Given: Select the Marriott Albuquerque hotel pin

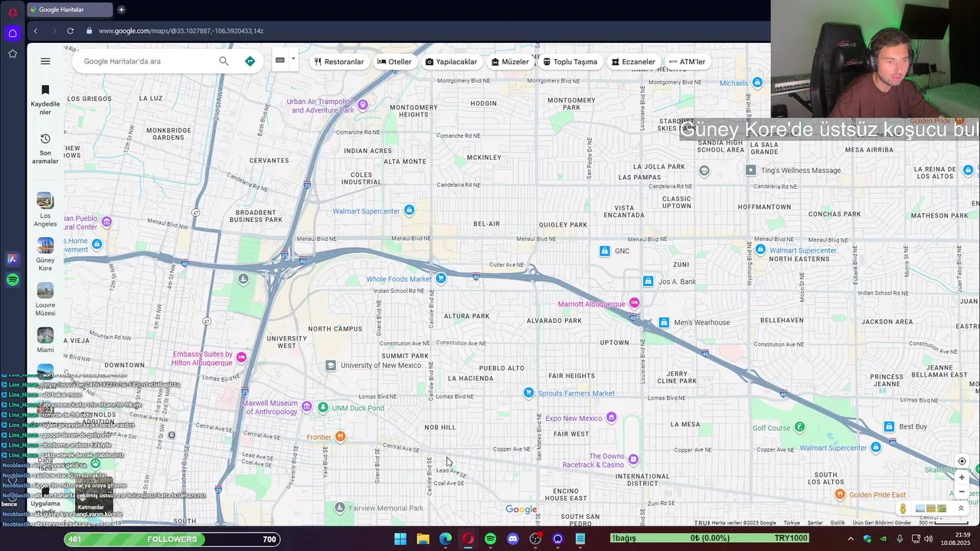Looking at the screenshot, I should [634, 304].
